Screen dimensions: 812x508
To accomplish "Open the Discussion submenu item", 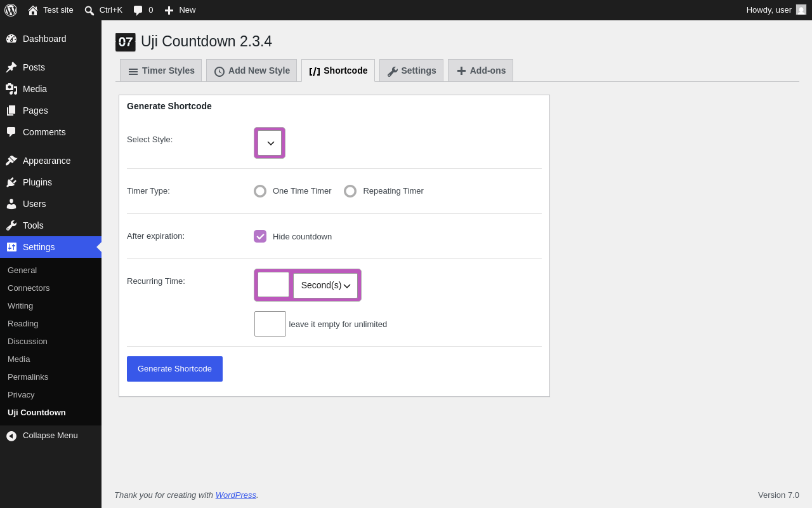I will coord(51,342).
